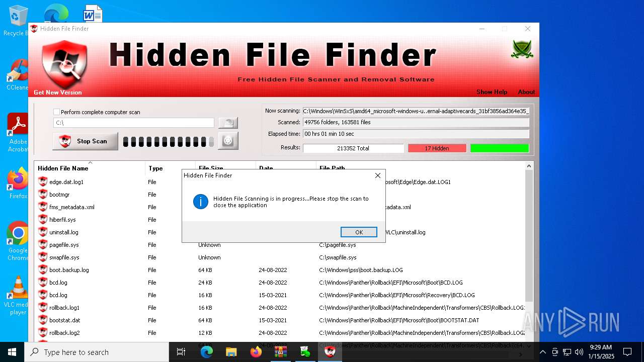The height and width of the screenshot is (362, 644).
Task: Select the swapfile.sys row icon
Action: pyautogui.click(x=43, y=257)
